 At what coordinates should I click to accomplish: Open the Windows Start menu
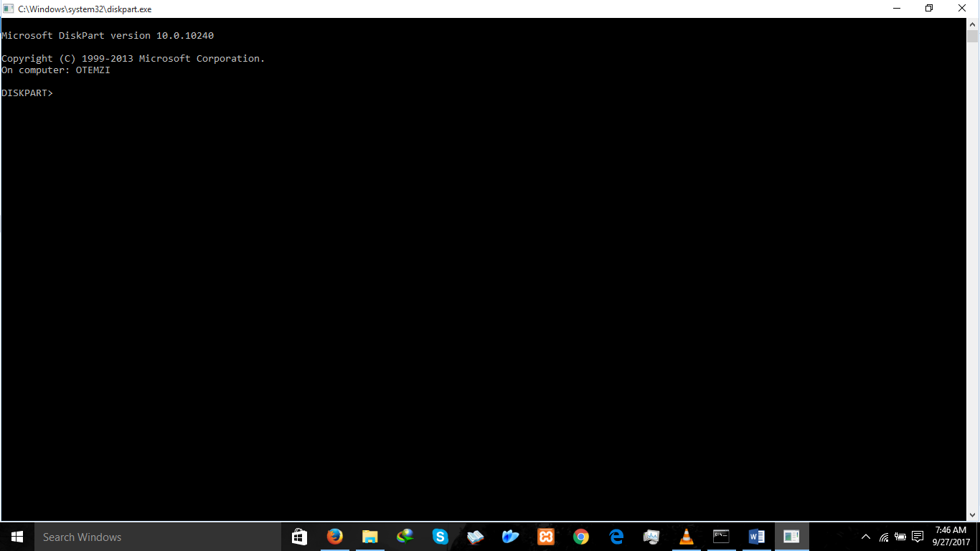(17, 537)
